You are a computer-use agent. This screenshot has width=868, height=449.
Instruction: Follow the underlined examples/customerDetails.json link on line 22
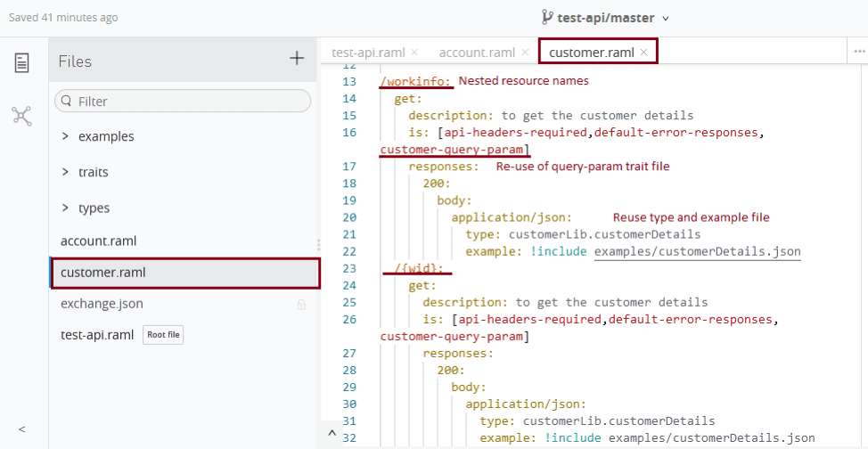point(698,251)
